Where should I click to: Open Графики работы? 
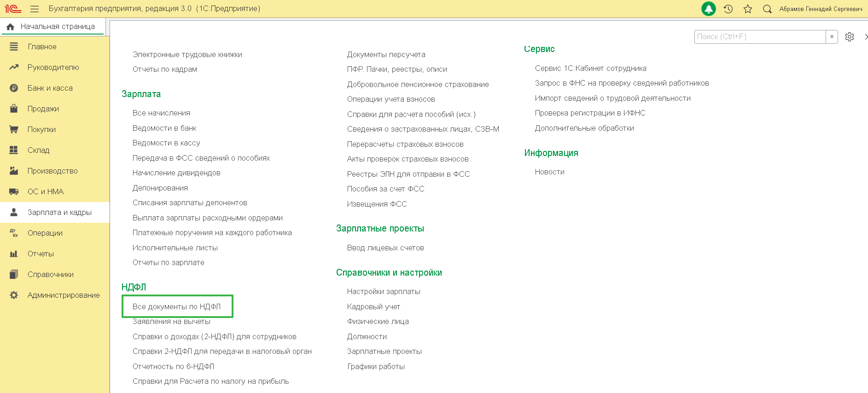pos(376,366)
